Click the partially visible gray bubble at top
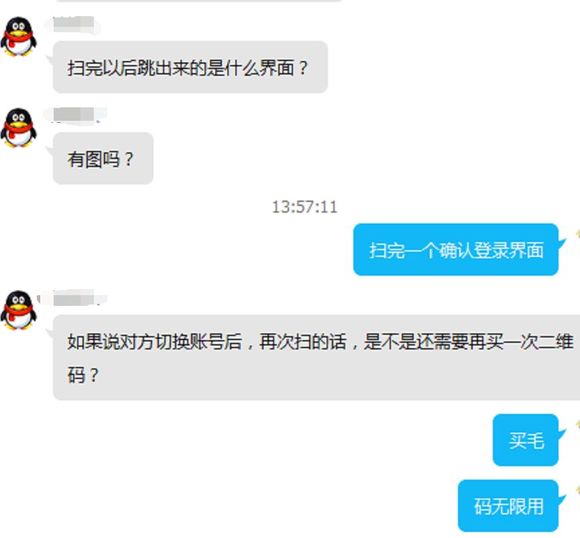This screenshot has height=538, width=580. point(200,1)
